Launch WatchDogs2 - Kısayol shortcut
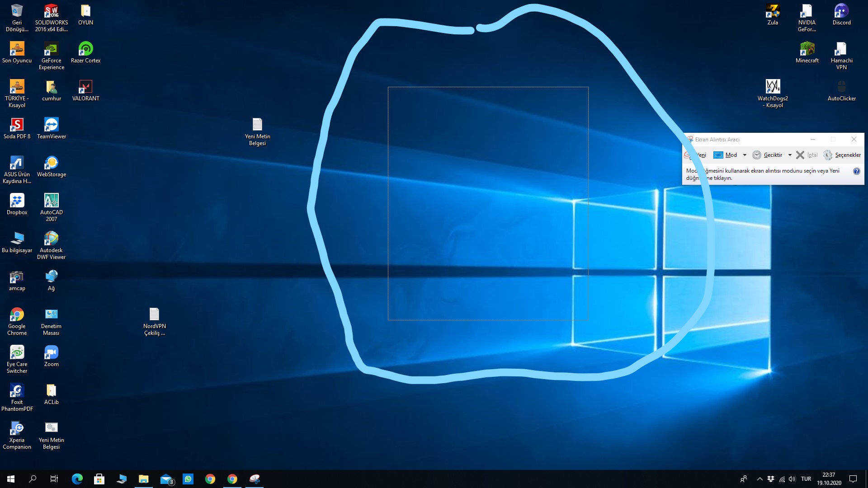868x488 pixels. click(773, 94)
